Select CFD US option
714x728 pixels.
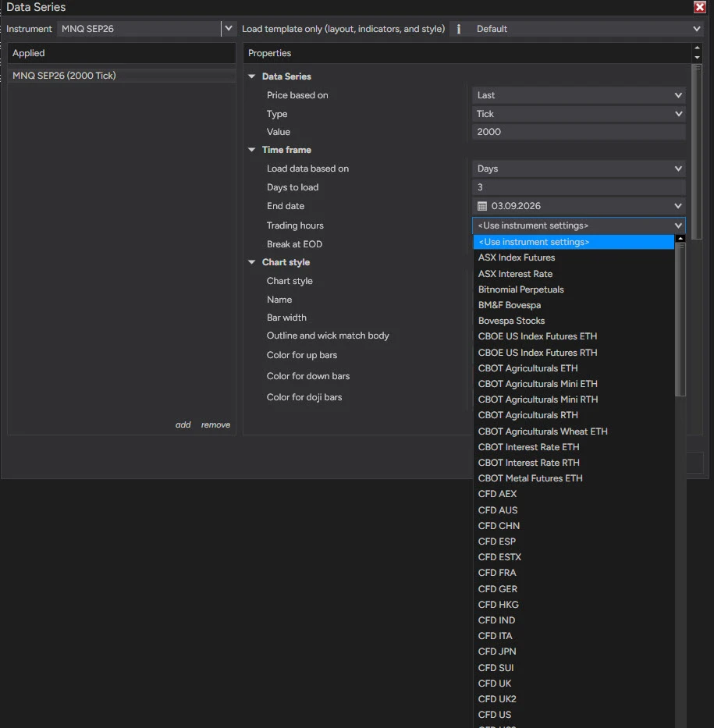pos(574,715)
